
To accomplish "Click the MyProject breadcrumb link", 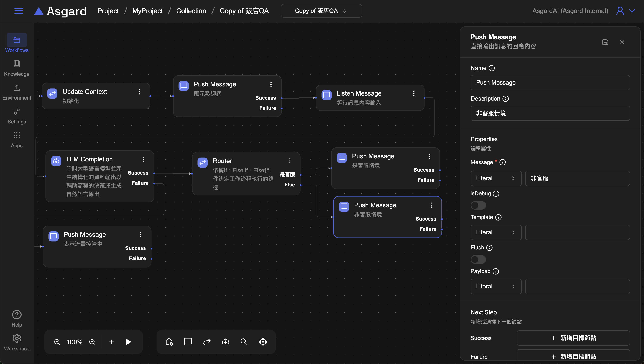I will pyautogui.click(x=147, y=11).
